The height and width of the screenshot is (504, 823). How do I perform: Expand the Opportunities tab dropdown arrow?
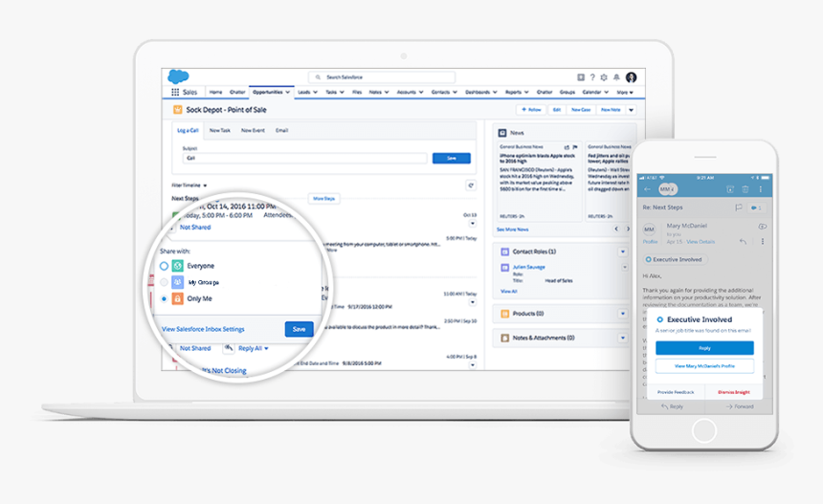click(x=288, y=93)
